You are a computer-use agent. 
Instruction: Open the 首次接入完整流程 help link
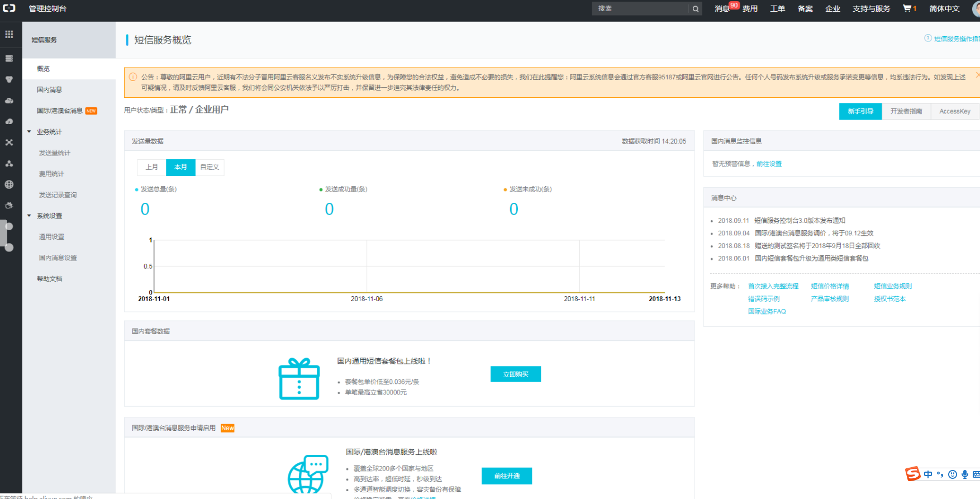coord(773,286)
